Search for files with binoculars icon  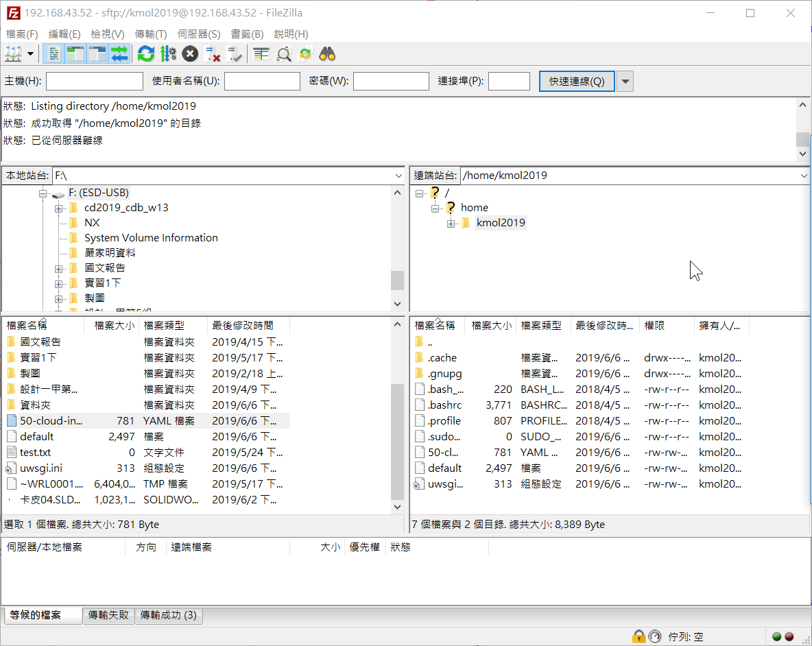(x=327, y=53)
